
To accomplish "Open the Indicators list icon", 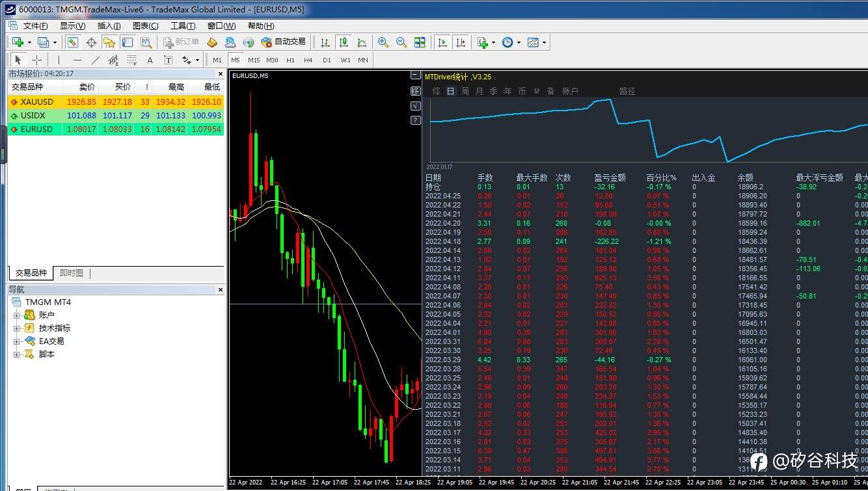I will 482,42.
